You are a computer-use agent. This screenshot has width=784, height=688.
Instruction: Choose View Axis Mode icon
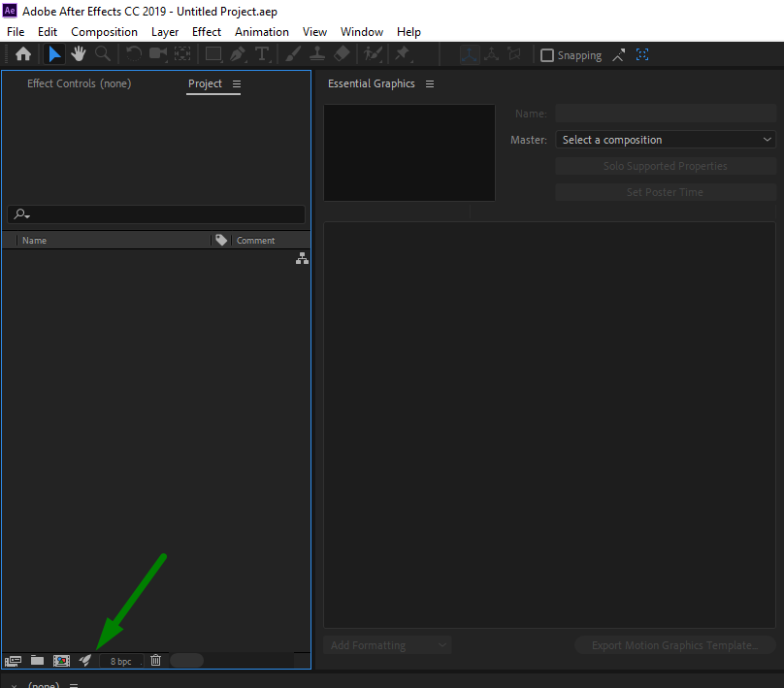click(514, 54)
